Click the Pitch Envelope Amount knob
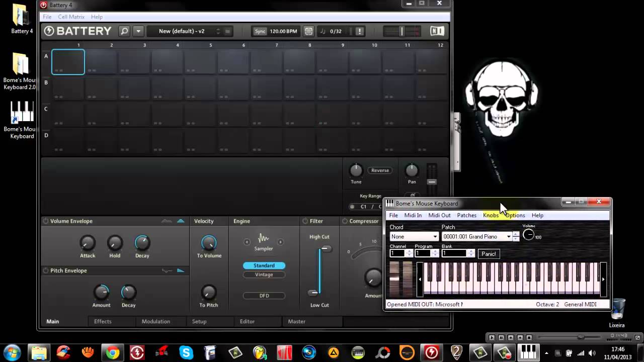Viewport: 644px width, 362px height. (x=101, y=292)
